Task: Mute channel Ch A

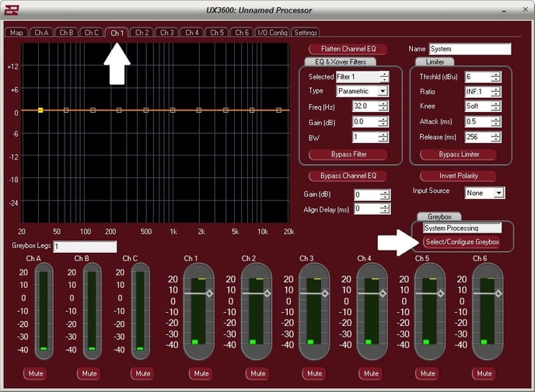Action: pyautogui.click(x=36, y=373)
